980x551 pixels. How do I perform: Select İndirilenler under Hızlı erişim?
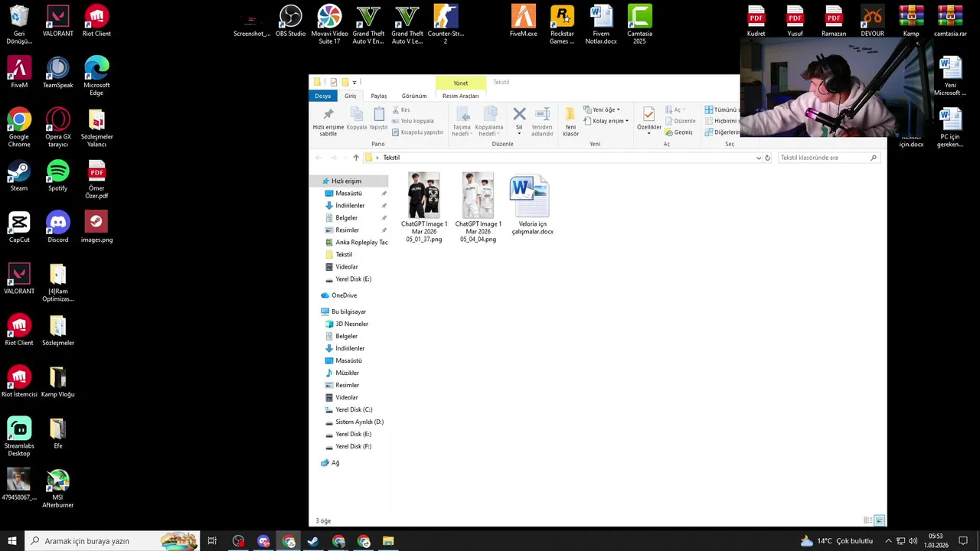point(350,206)
